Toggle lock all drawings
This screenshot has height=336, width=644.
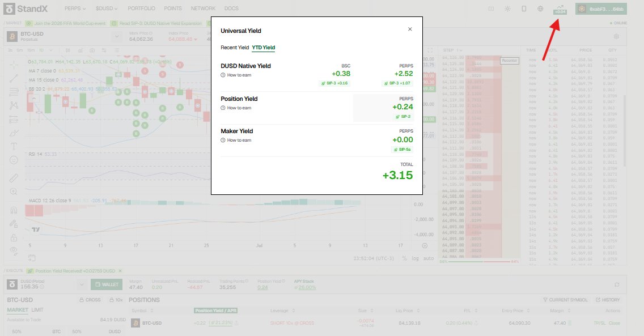14,237
